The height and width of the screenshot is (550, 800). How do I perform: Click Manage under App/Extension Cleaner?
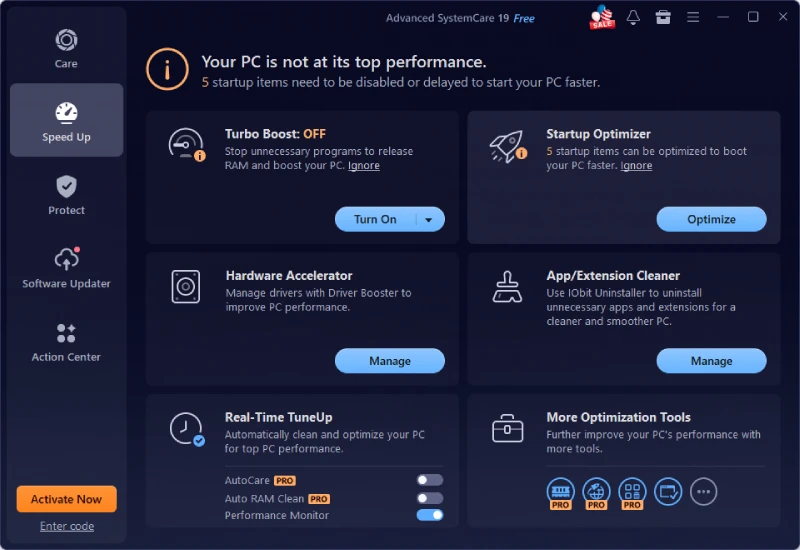[711, 361]
